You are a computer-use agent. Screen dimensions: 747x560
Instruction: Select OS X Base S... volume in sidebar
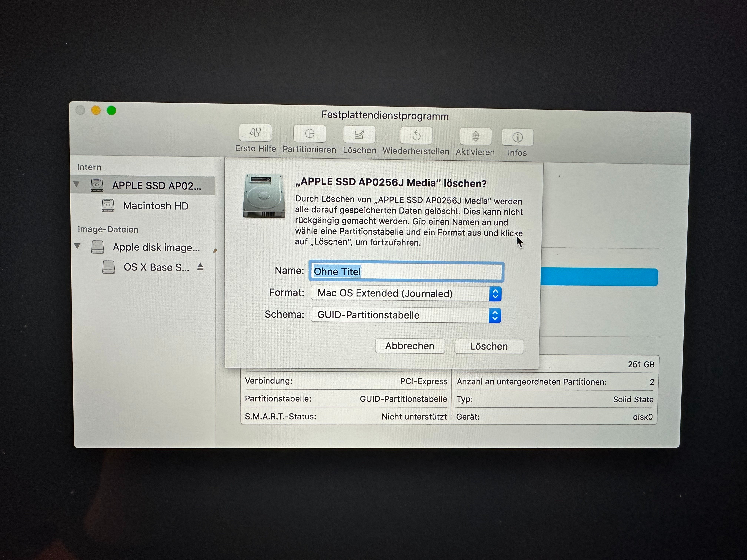point(156,267)
